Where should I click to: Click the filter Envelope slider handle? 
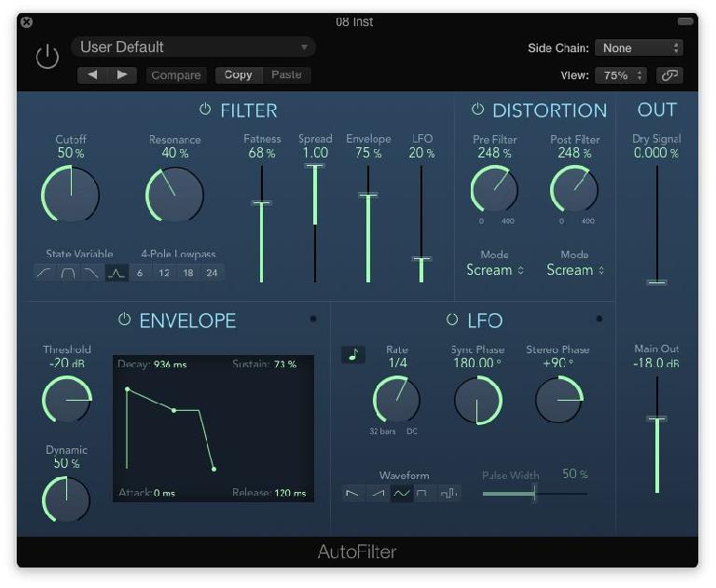tap(368, 196)
